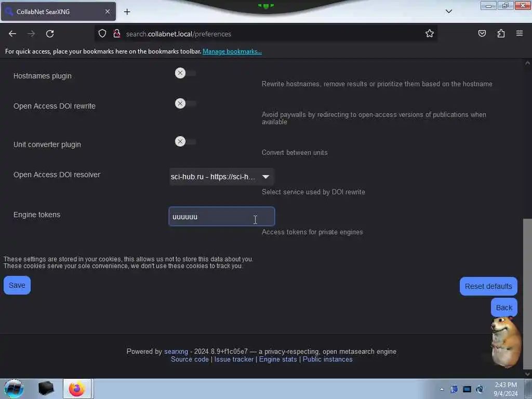
Task: Click the Select service used by DOI rewrite text
Action: pos(313,192)
